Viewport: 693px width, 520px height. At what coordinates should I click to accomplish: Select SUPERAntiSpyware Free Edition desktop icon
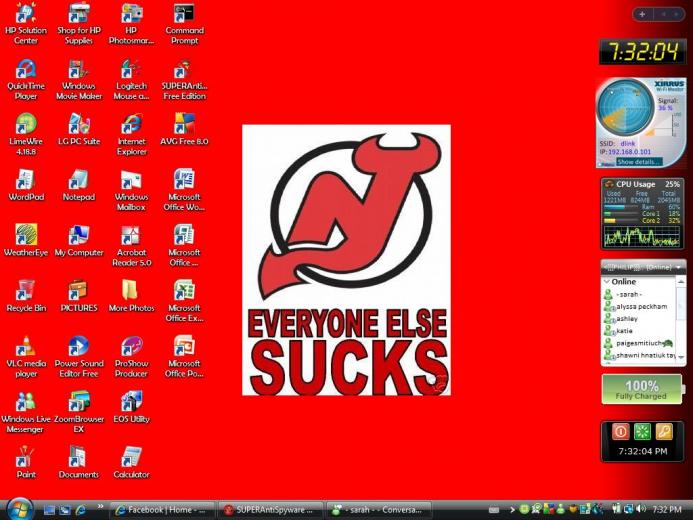[x=184, y=80]
